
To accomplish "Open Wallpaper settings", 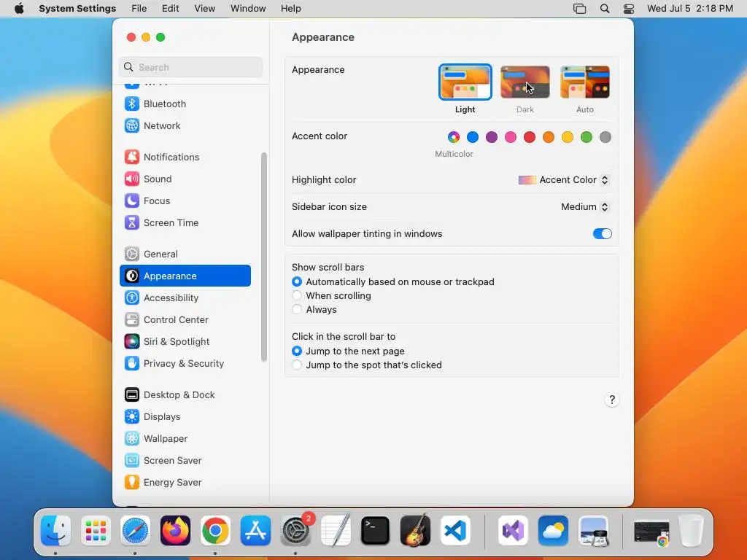I will 185,439.
